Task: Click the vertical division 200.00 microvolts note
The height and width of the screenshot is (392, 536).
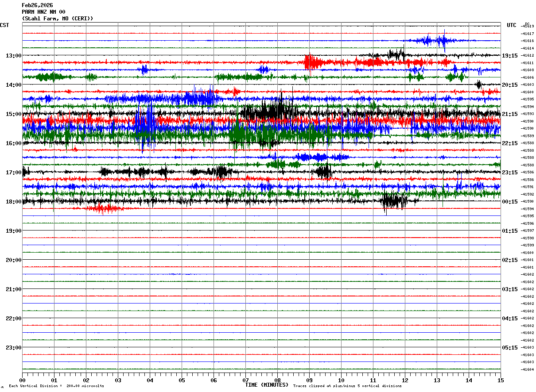Action: point(56,386)
